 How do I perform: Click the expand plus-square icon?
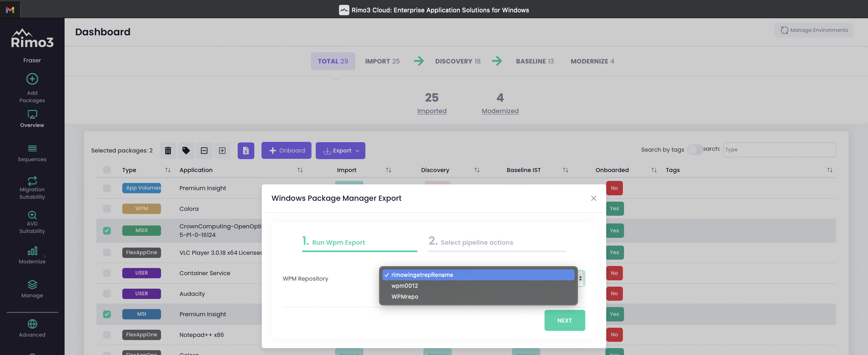pos(222,151)
